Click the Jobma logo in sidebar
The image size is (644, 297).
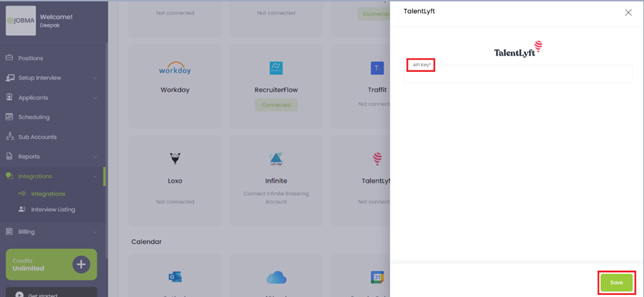point(21,21)
